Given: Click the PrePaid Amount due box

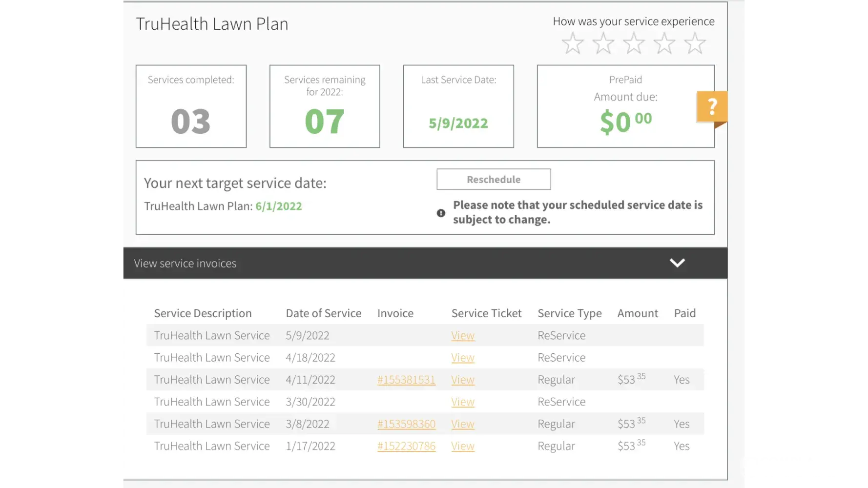Looking at the screenshot, I should point(625,106).
